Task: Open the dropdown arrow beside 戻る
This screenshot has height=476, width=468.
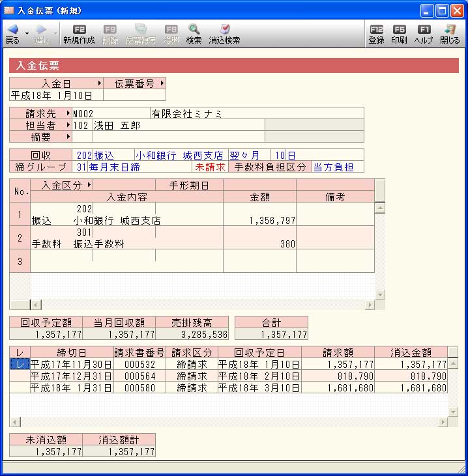Action: pos(27,33)
